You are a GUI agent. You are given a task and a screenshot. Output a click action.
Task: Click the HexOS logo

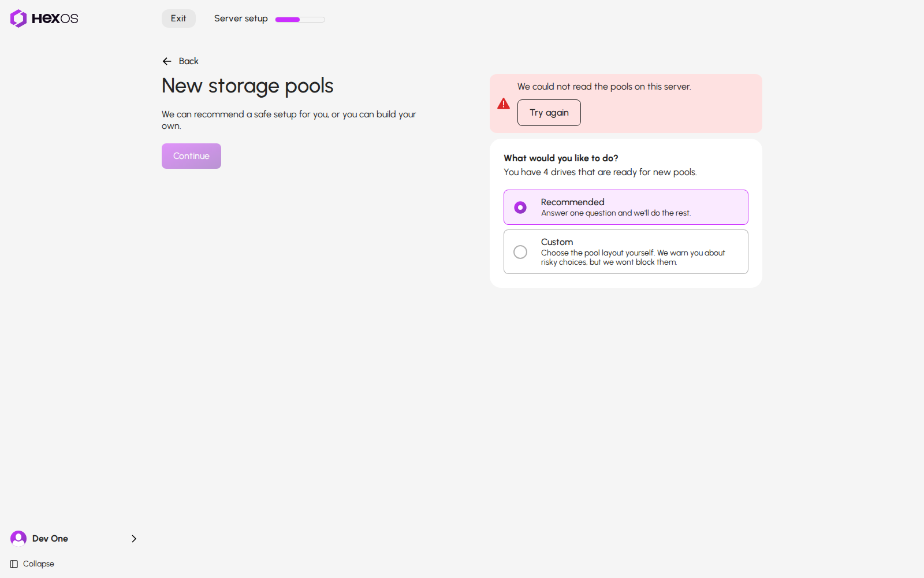pyautogui.click(x=44, y=18)
